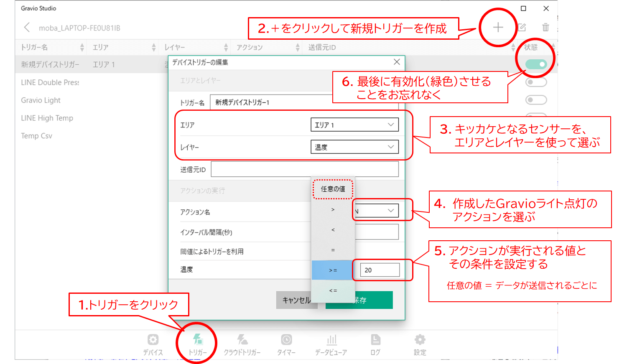
Task: Click the インターバル間隔(秒) input field
Action: (x=377, y=232)
